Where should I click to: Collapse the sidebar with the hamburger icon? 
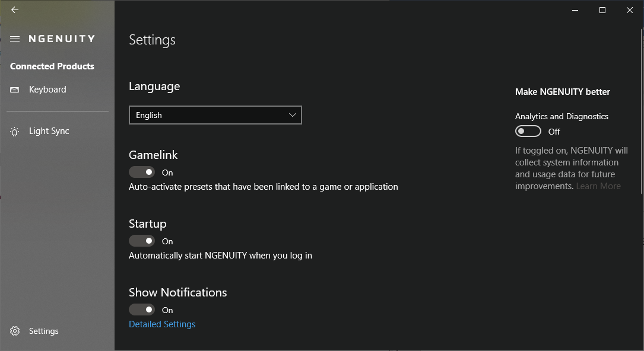coord(15,39)
